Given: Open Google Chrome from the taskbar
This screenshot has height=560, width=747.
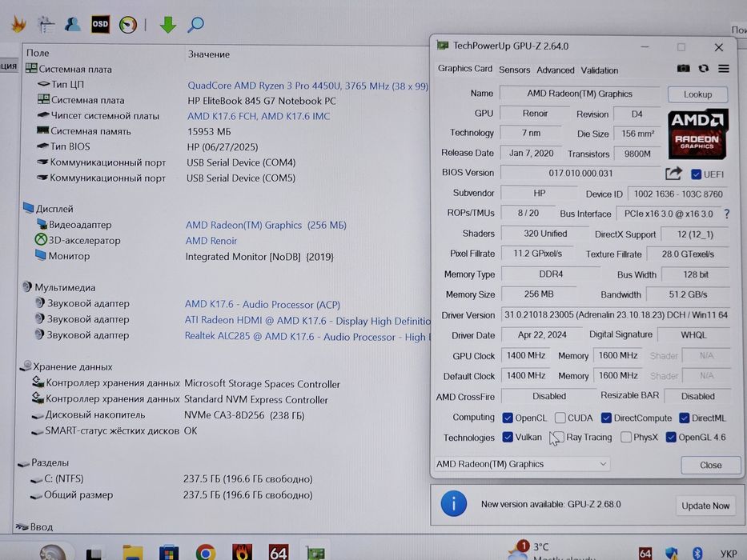Looking at the screenshot, I should 205,553.
